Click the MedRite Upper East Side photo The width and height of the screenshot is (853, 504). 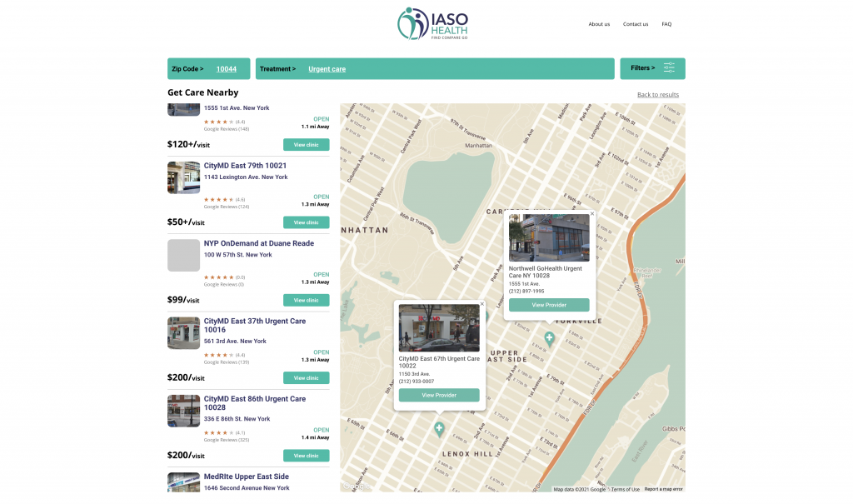[183, 482]
